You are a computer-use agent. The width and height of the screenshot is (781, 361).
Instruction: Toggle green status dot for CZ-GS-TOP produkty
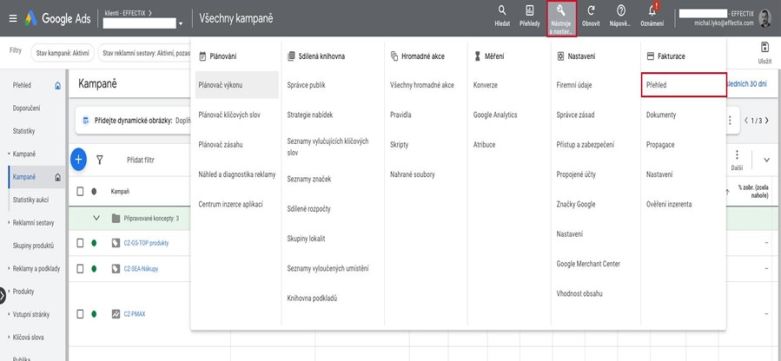tap(94, 243)
